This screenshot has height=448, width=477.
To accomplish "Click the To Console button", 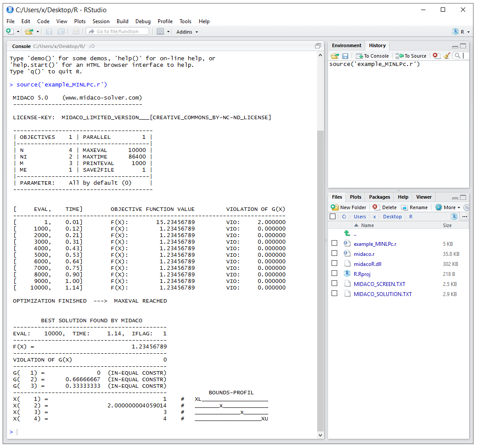I will [x=372, y=56].
